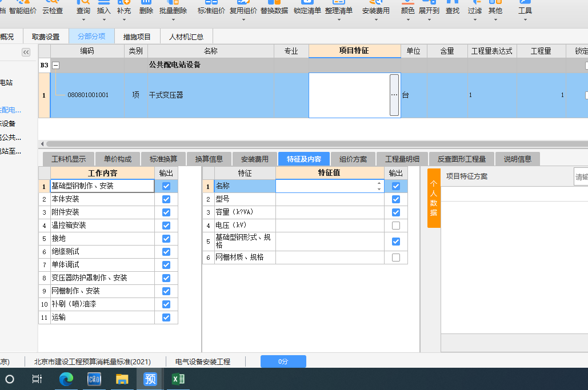Uncheck output for 容量 feature

(395, 212)
